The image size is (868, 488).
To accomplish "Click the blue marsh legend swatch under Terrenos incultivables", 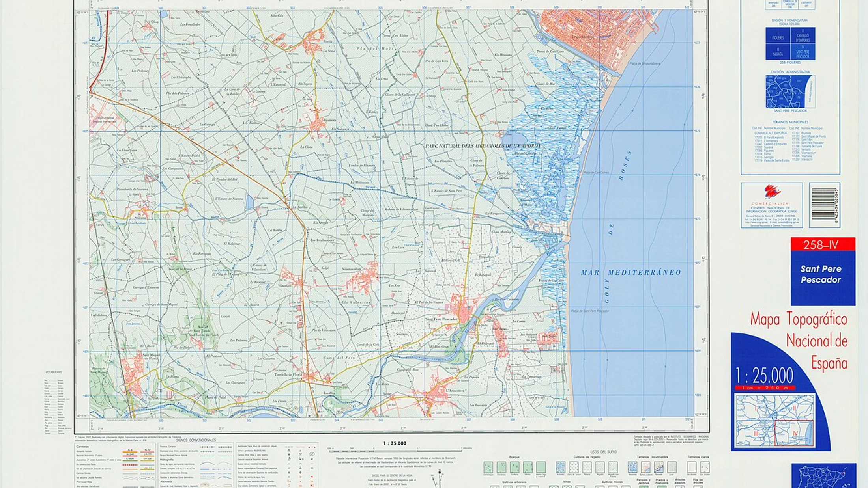I will click(x=632, y=468).
